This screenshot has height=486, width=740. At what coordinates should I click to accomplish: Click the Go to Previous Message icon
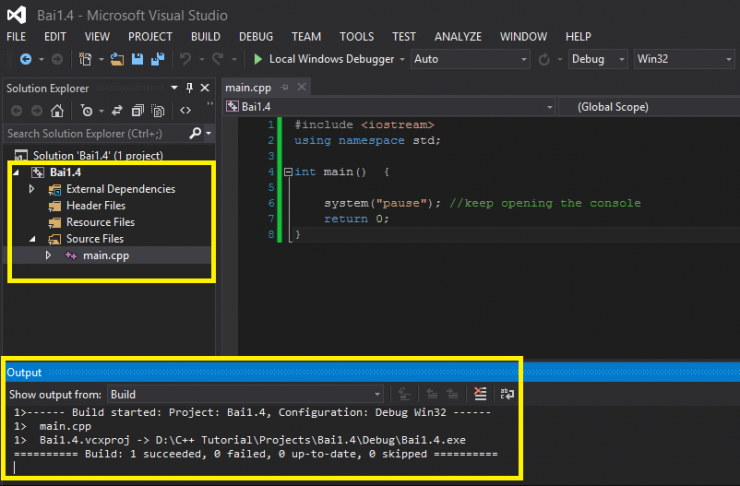[432, 394]
